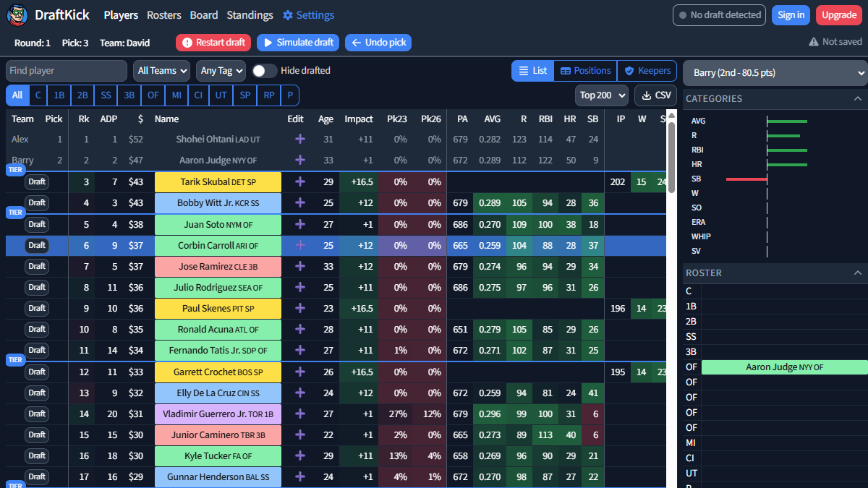Click edit plus icon for Vladimir Guerrero Jr.
This screenshot has width=868, height=488.
pyautogui.click(x=300, y=414)
